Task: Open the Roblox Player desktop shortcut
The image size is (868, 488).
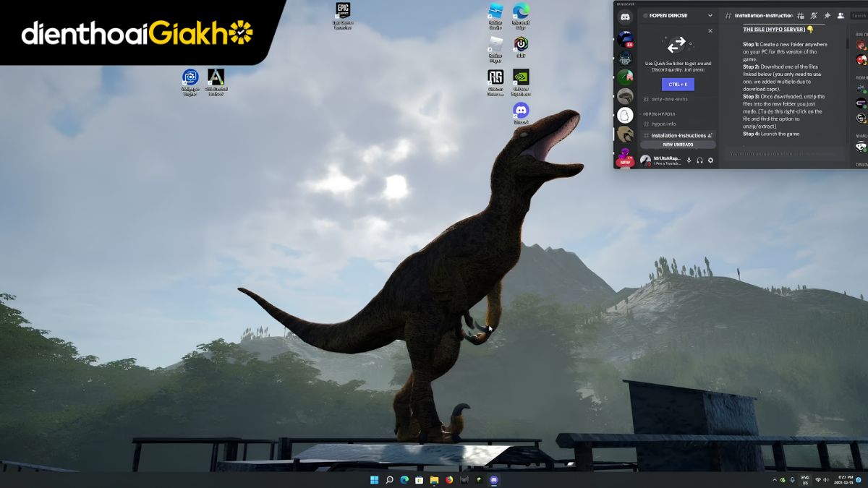Action: tap(495, 49)
